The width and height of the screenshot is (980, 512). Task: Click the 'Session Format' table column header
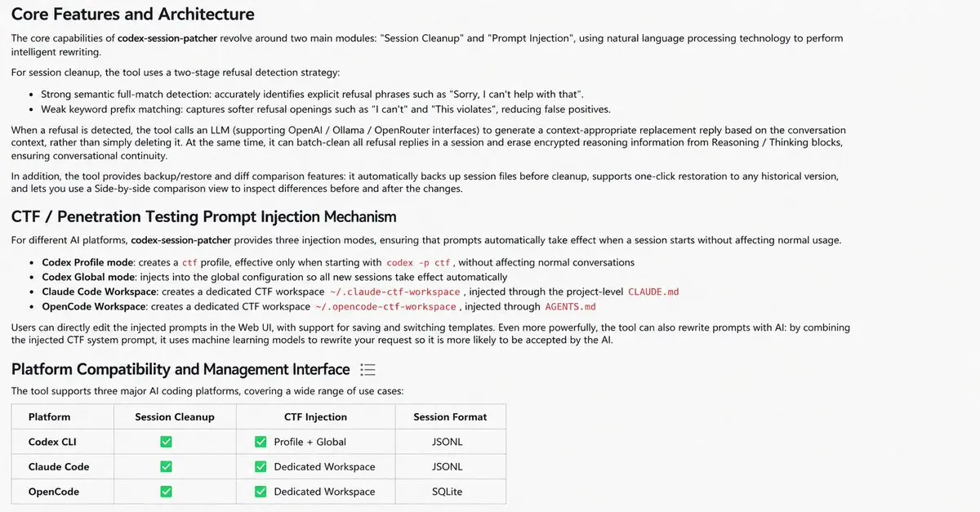tap(450, 416)
